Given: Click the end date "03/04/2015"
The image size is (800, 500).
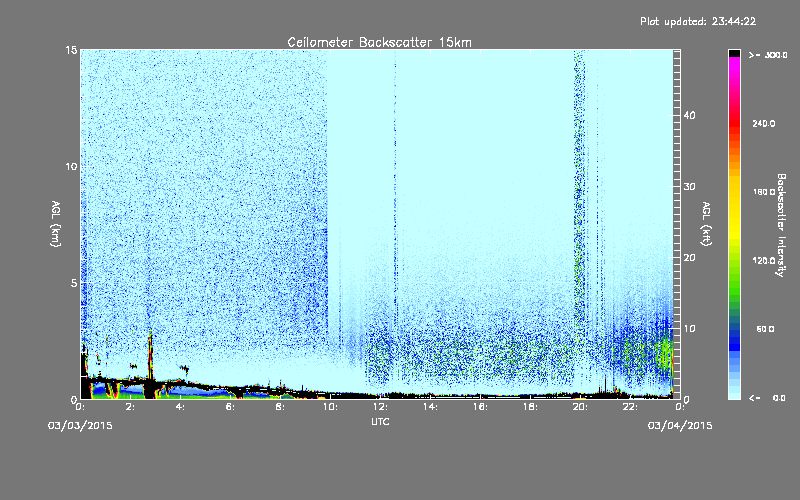Looking at the screenshot, I should coord(680,426).
